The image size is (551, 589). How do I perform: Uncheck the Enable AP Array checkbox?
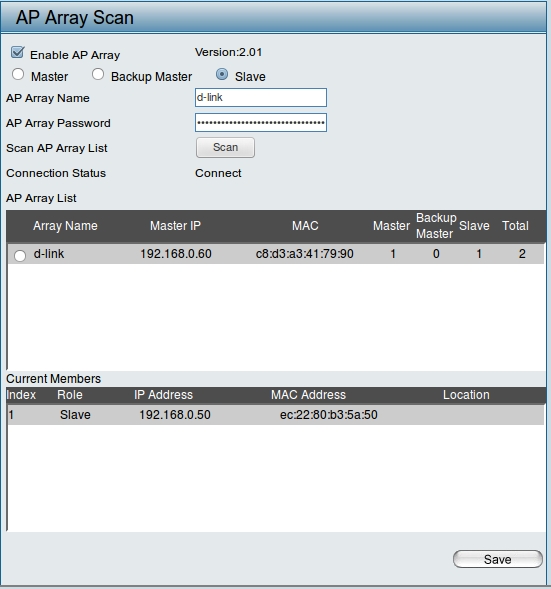pos(17,53)
